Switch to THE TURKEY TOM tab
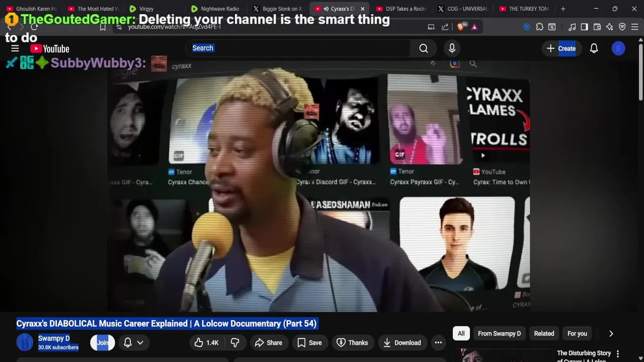Image resolution: width=644 pixels, height=362 pixels. tap(524, 9)
